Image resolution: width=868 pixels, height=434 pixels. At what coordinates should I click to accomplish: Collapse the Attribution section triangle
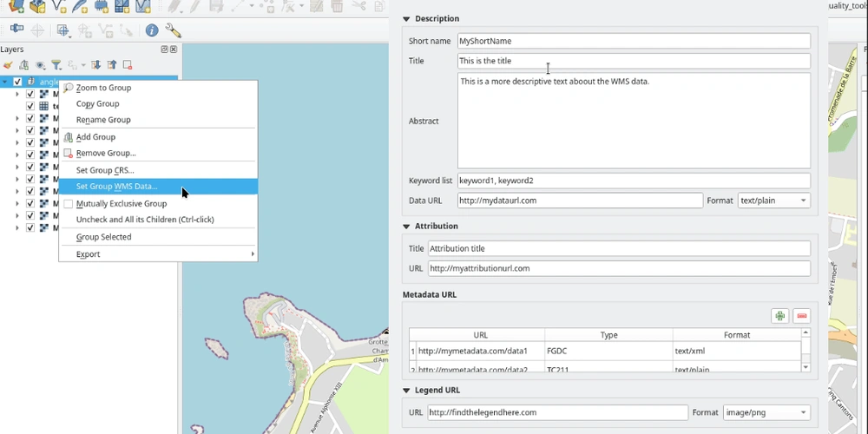click(405, 227)
